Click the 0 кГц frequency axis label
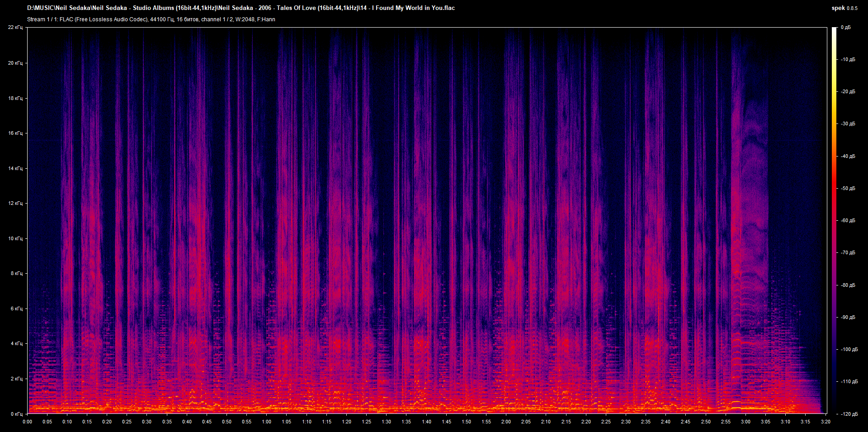Image resolution: width=868 pixels, height=432 pixels. point(17,414)
